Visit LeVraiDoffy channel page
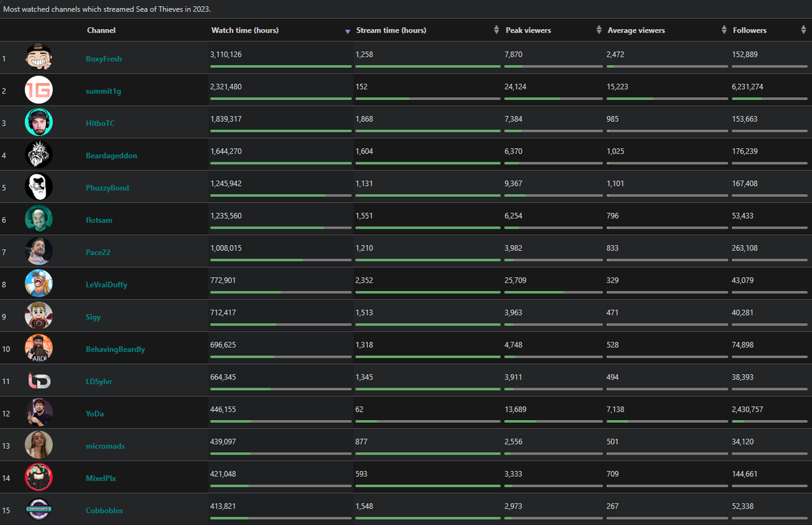This screenshot has height=525, width=812. 107,285
